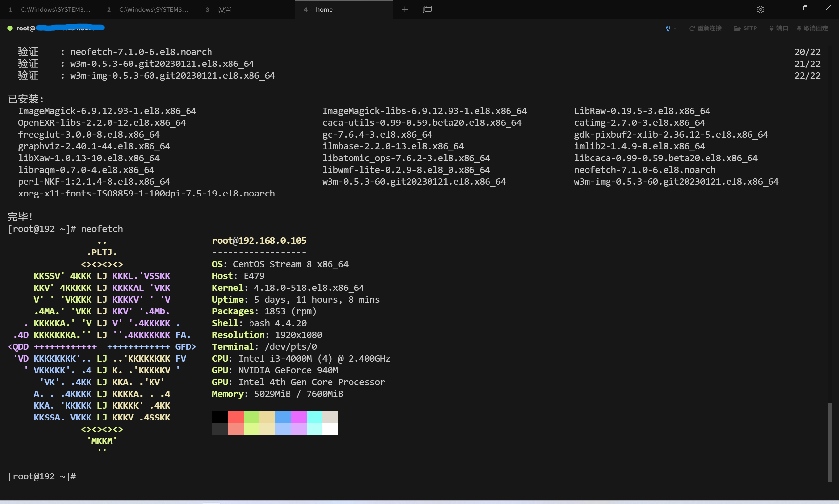Click the cyan color block in palette
Image resolution: width=839 pixels, height=504 pixels.
314,417
